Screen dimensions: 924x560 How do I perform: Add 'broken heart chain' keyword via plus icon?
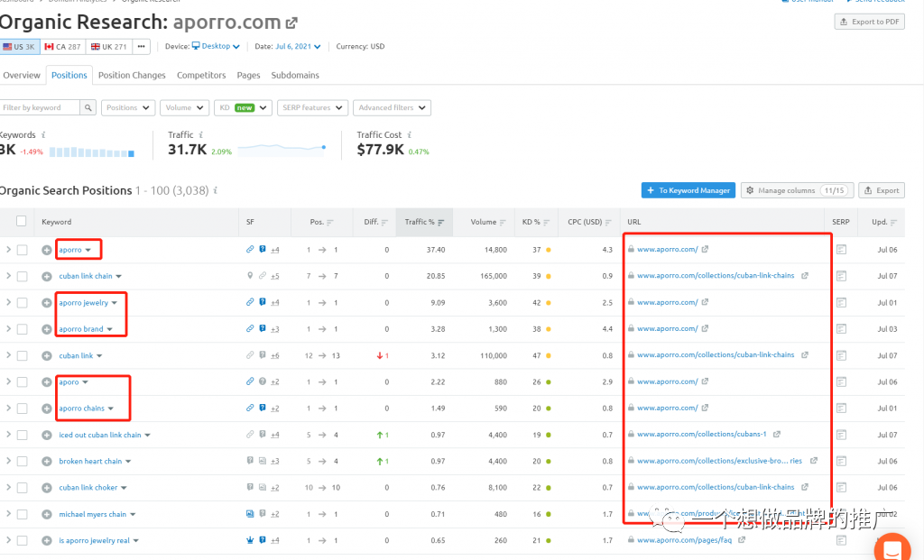pyautogui.click(x=47, y=462)
